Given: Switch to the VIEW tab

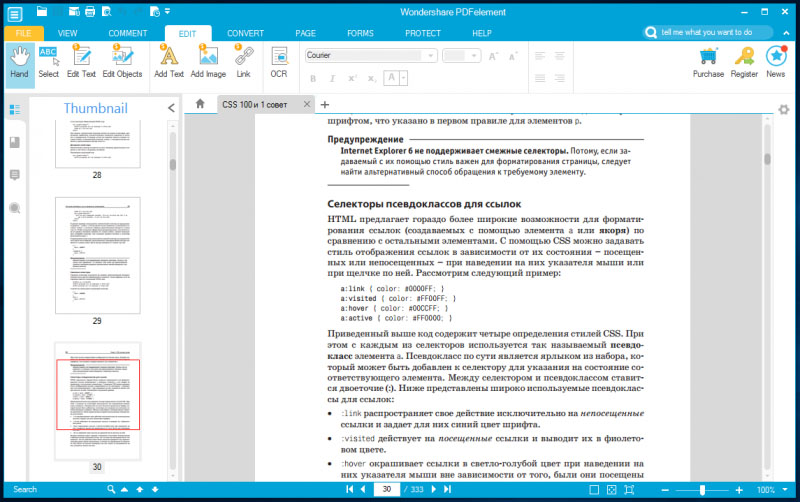Looking at the screenshot, I should [x=67, y=33].
